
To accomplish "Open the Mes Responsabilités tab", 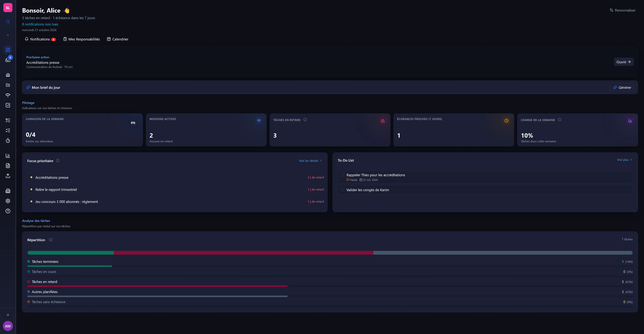I will 82,39.
